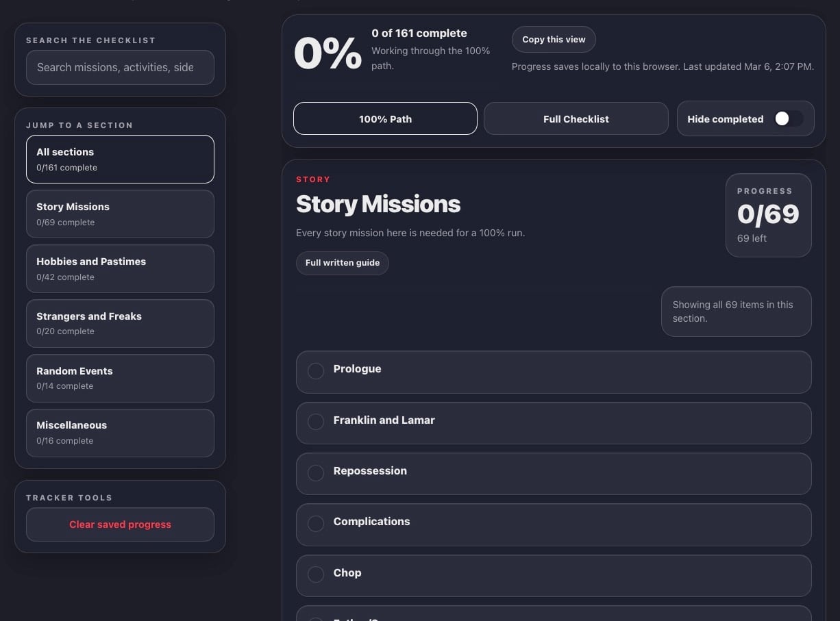
Task: Click Copy this view
Action: pos(554,39)
